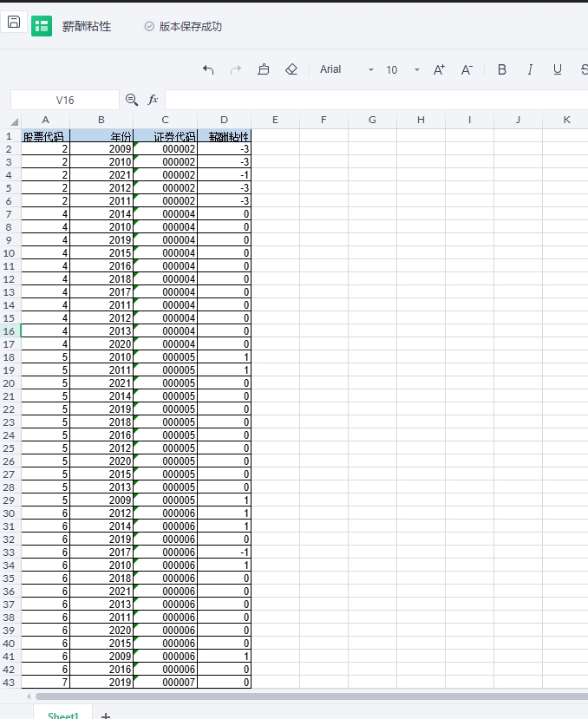Click the format painter icon
The height and width of the screenshot is (719, 588).
[264, 70]
